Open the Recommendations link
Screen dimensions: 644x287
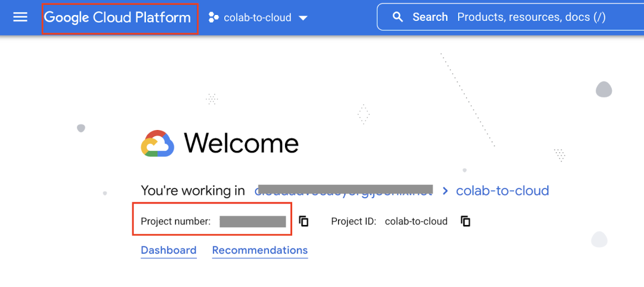point(260,250)
